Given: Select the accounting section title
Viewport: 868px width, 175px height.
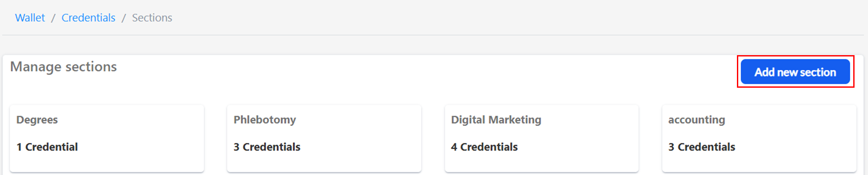Looking at the screenshot, I should pyautogui.click(x=697, y=120).
